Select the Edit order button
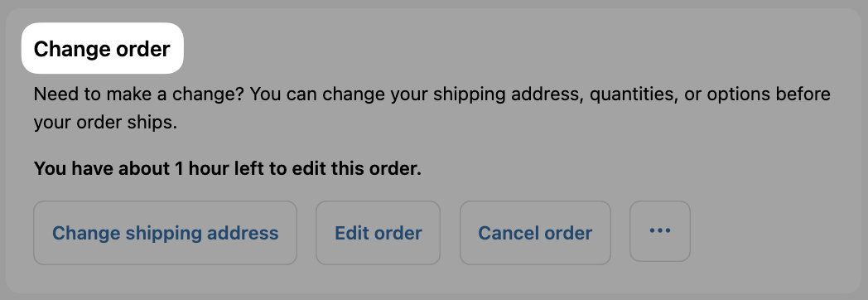Image resolution: width=868 pixels, height=300 pixels. tap(378, 233)
